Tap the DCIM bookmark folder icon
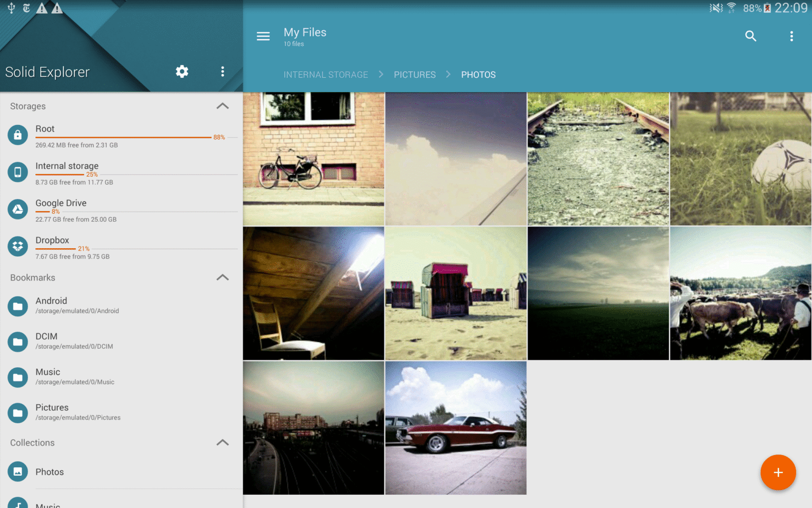Image resolution: width=812 pixels, height=508 pixels. [x=17, y=342]
